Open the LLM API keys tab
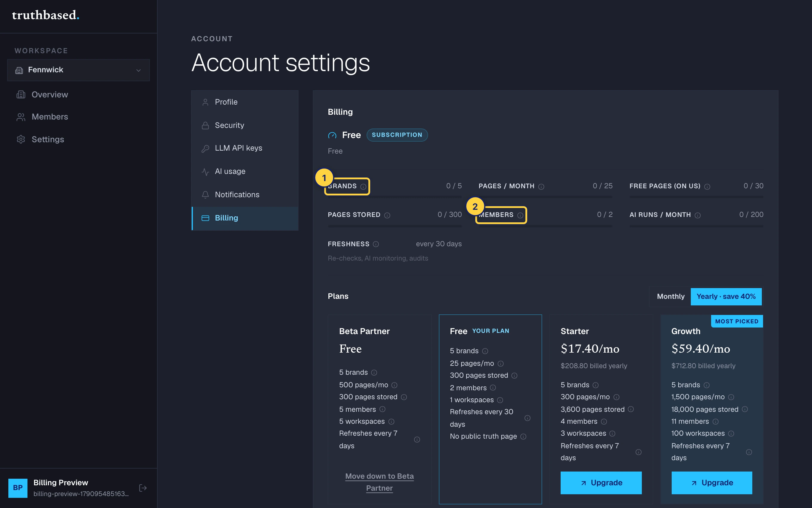 (x=245, y=148)
